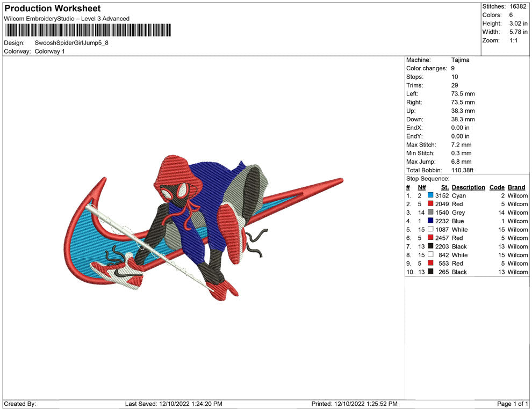532x409 pixels.
Task: Click the N# column header
Action: point(422,187)
